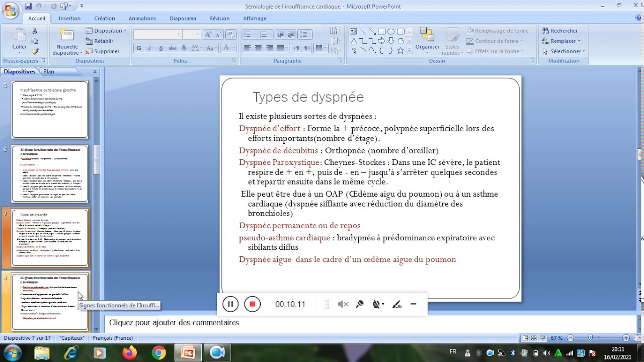Open the pen annotation tool in recorder
The image size is (644, 362).
coord(397,304)
